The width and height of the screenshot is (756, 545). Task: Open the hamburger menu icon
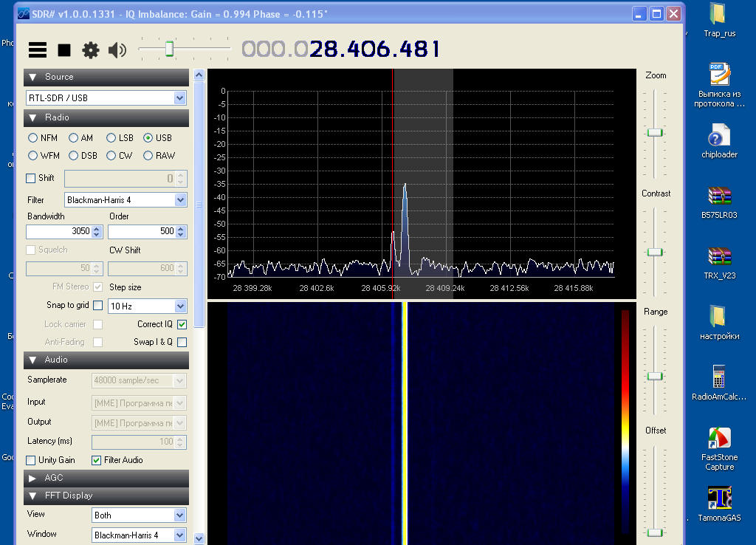click(38, 50)
